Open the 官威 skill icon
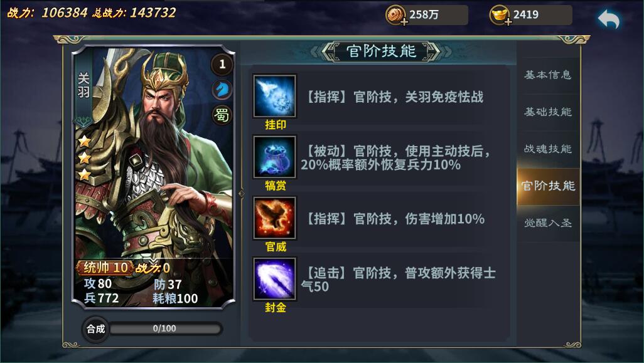Screen dimensions: 644x363 pos(274,218)
